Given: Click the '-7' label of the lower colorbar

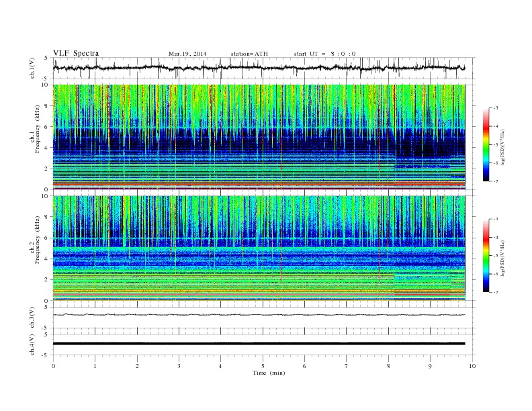Looking at the screenshot, I should pos(495,292).
